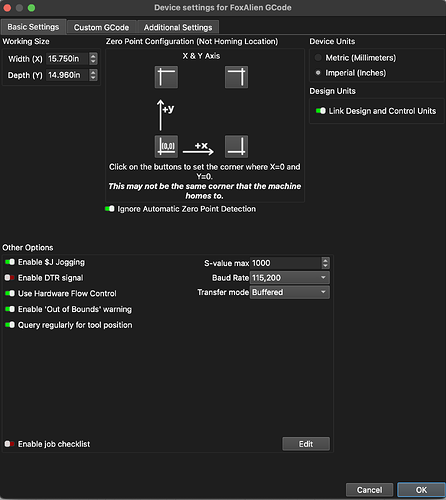Click the S-value max stepper arrows
This screenshot has width=446, height=500.
click(326, 263)
